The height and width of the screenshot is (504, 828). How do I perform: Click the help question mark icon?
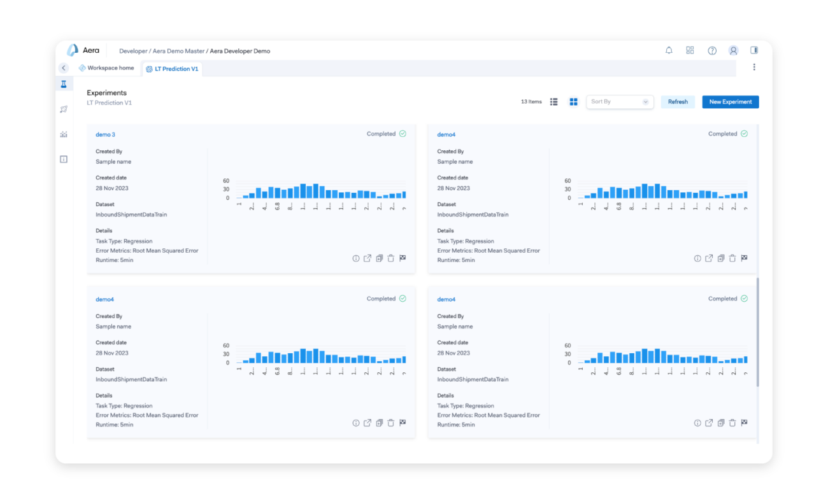point(712,51)
